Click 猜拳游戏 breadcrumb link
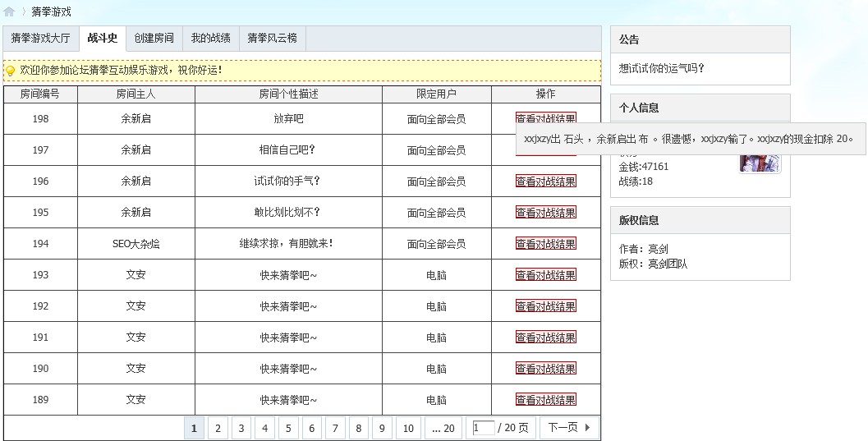 (x=51, y=11)
